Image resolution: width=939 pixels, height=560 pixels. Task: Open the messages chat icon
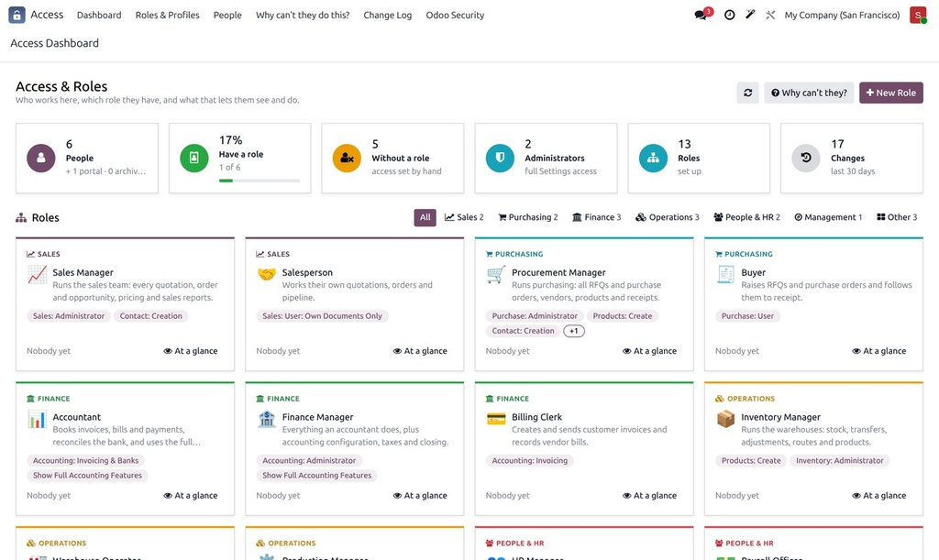[701, 15]
